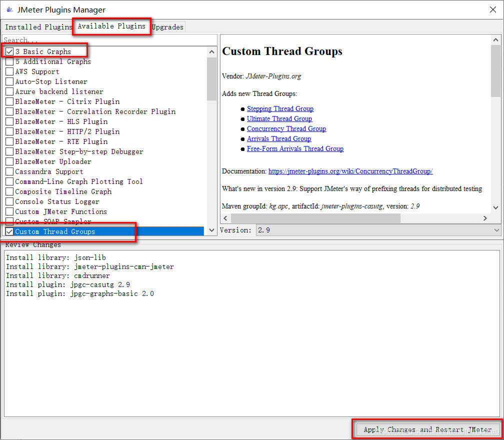Click 'Install library: jmeter-plugins-cmn-jmeter' line

tap(90, 266)
